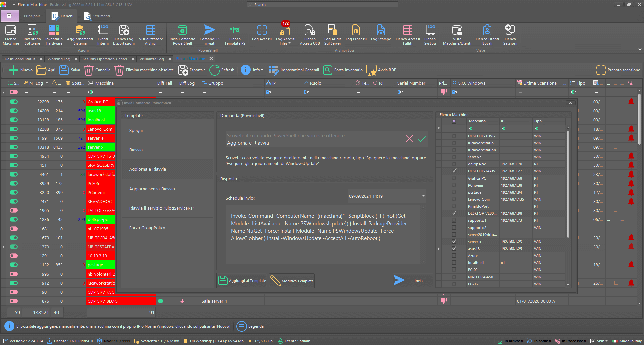Viewport: 644px width, 345px height.
Task: Toggle the switch for nb-071985 row
Action: point(14,229)
